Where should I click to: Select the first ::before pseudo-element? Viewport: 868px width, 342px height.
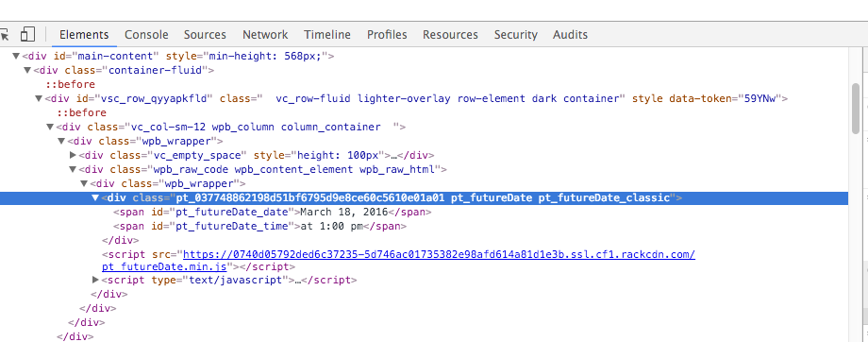coord(71,84)
